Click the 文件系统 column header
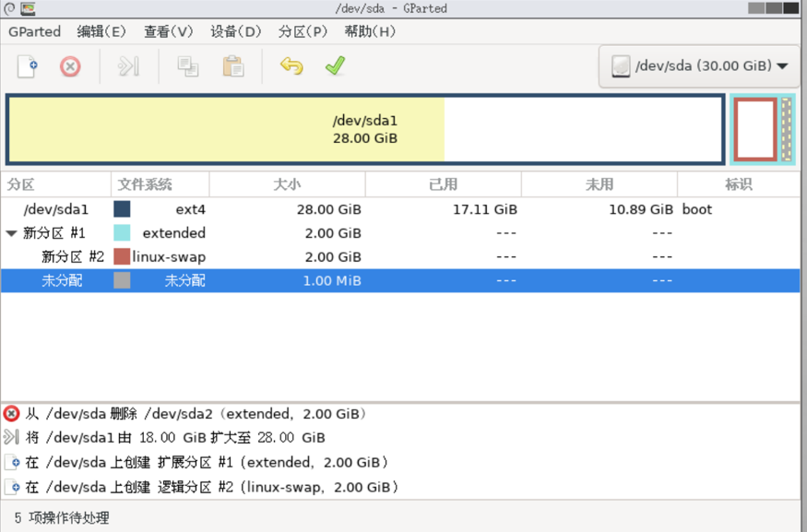Image resolution: width=807 pixels, height=532 pixels. click(x=160, y=184)
